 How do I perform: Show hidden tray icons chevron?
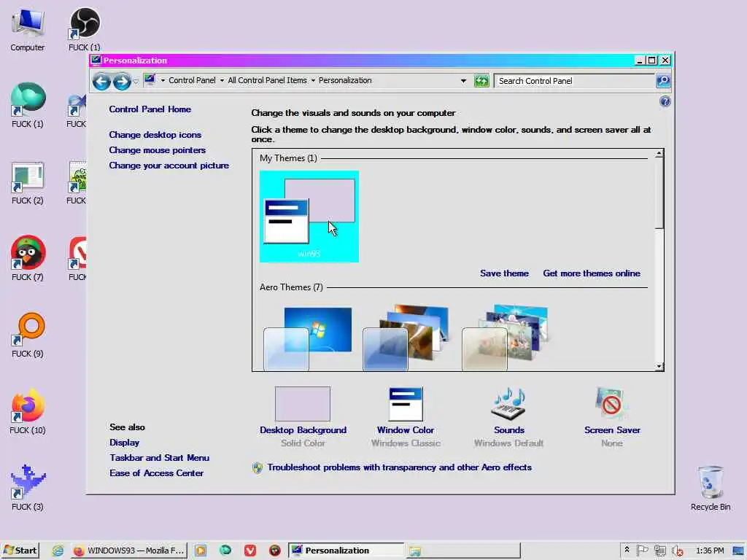click(x=627, y=550)
